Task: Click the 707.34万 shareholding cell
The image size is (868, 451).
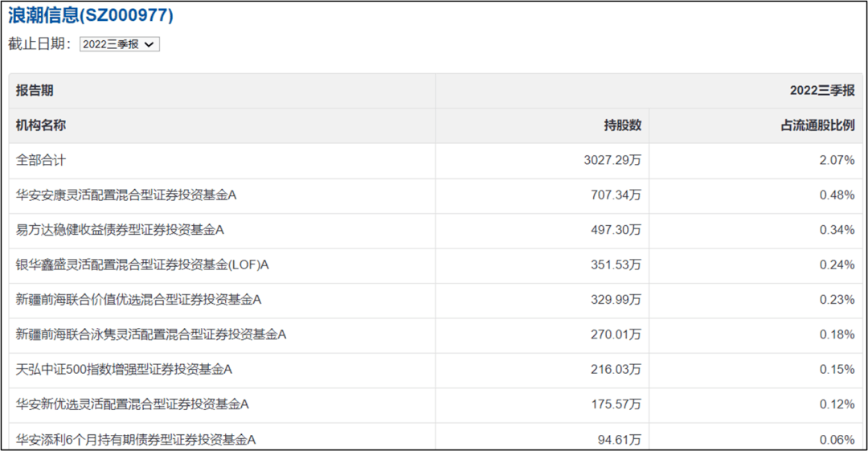Action: [x=616, y=195]
